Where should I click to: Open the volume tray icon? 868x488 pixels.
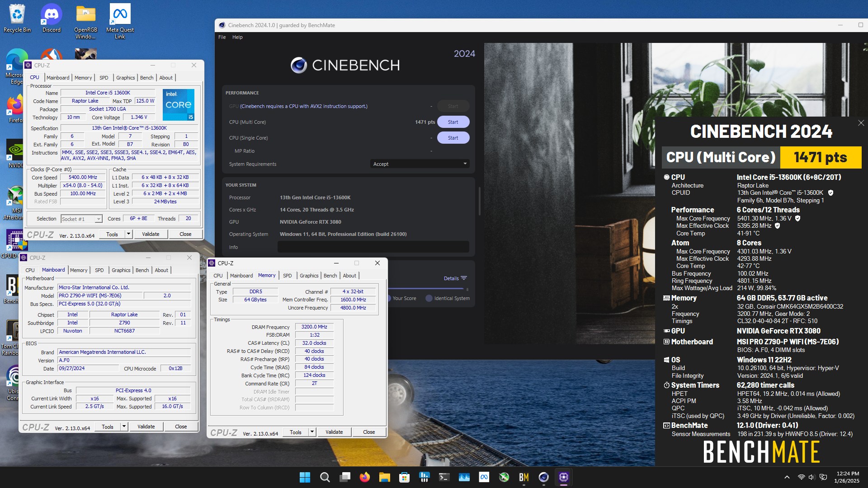tap(811, 477)
